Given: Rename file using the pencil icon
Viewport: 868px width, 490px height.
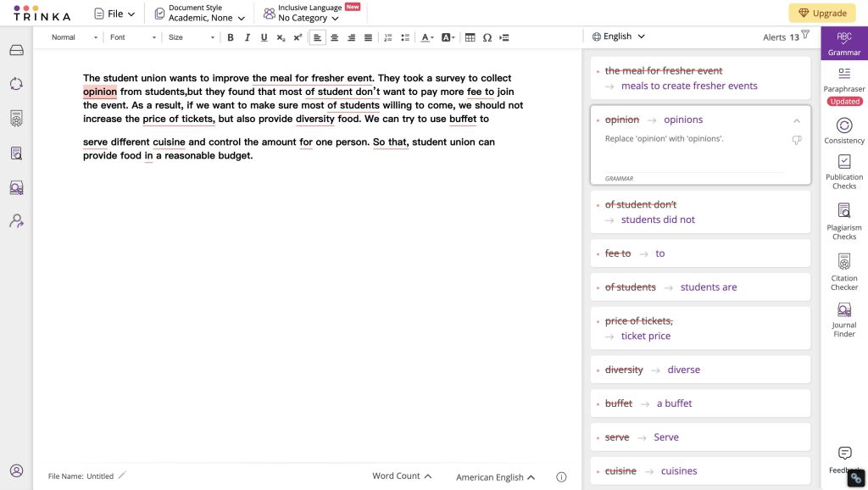Looking at the screenshot, I should tap(122, 476).
